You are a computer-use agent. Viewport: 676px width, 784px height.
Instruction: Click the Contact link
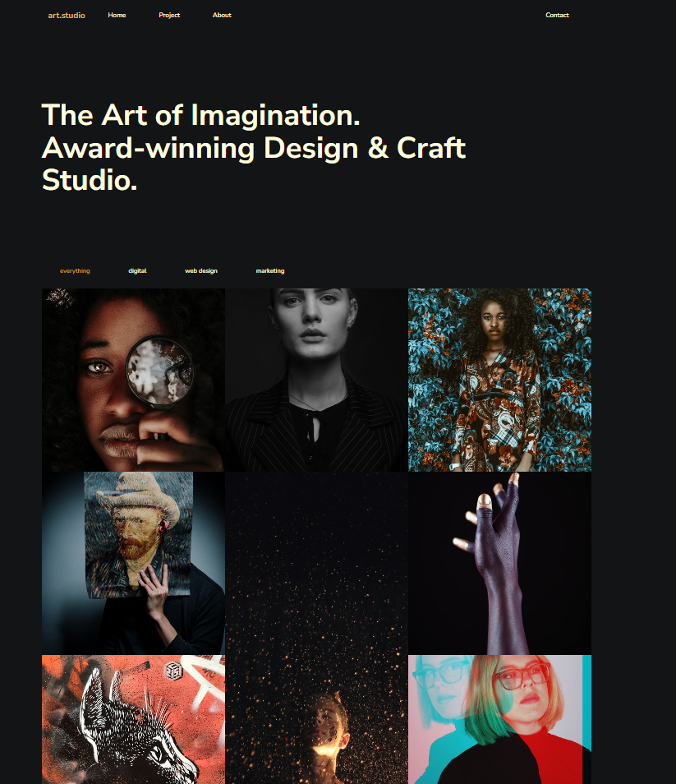(x=557, y=15)
